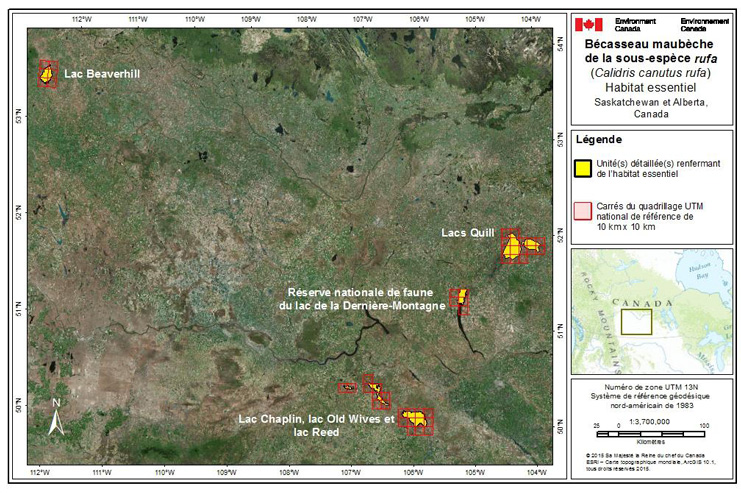The height and width of the screenshot is (493, 741).
Task: Click the Légende heading
Action: pos(600,139)
